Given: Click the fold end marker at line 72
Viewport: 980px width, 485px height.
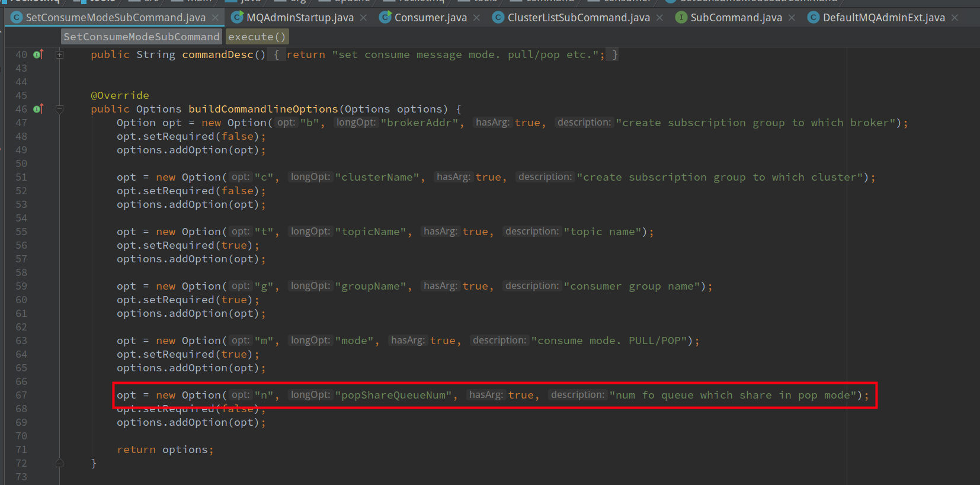Looking at the screenshot, I should point(59,463).
